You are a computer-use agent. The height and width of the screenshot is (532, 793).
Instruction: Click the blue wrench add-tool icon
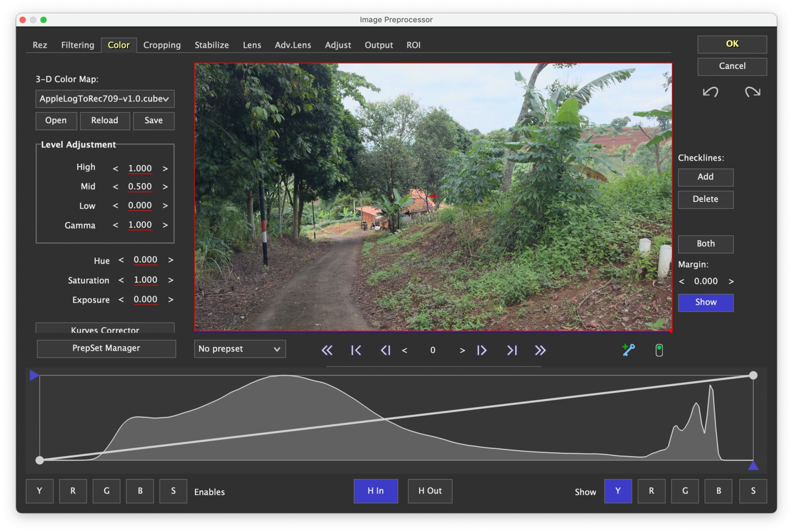pos(628,350)
